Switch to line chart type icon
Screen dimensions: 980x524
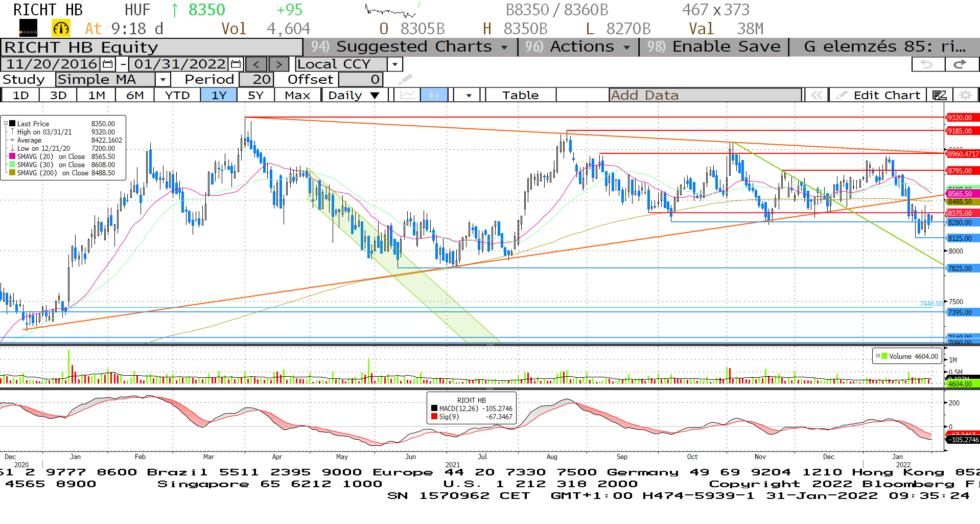click(407, 95)
